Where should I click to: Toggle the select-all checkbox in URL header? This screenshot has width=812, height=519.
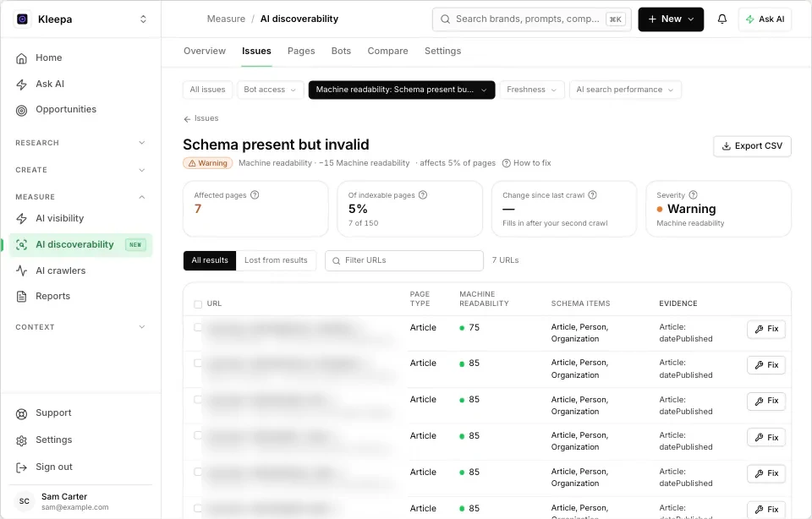tap(198, 304)
